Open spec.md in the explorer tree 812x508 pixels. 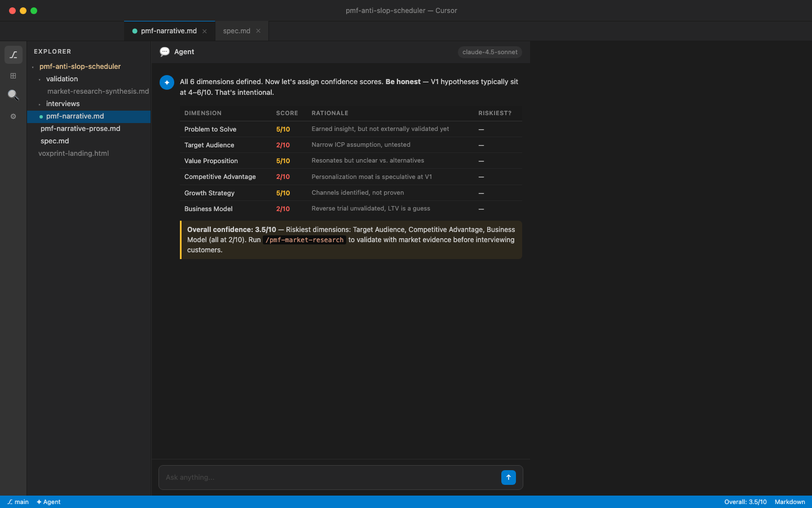(x=55, y=141)
